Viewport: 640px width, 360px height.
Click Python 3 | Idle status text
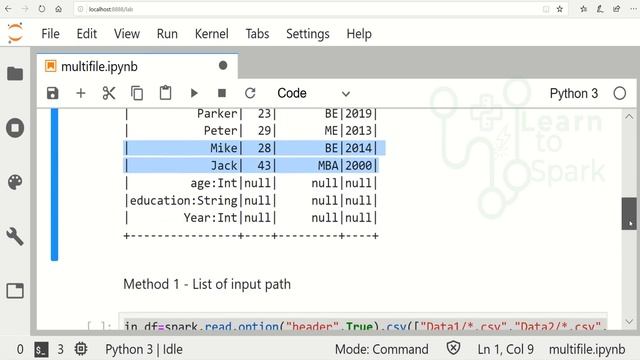(x=144, y=349)
